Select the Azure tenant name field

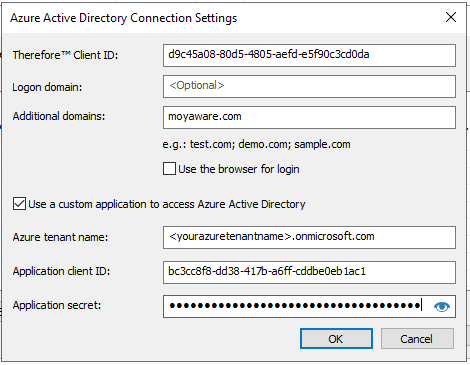[x=309, y=237]
